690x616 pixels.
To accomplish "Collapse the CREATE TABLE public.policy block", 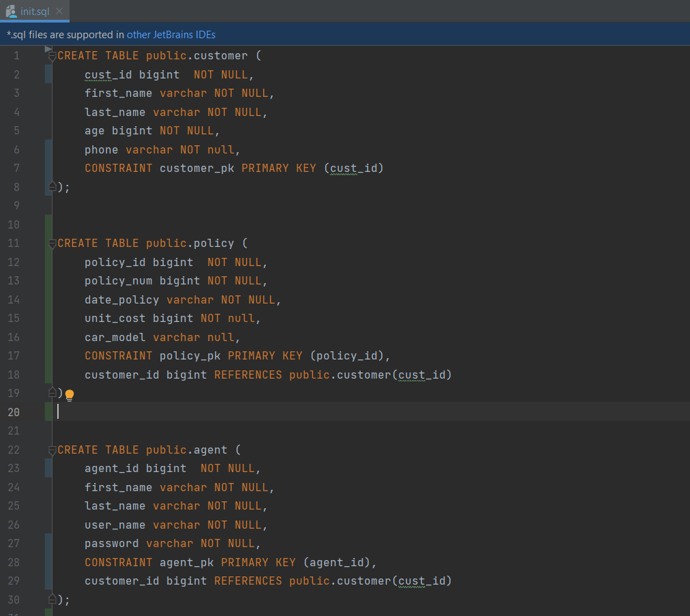I will [52, 244].
